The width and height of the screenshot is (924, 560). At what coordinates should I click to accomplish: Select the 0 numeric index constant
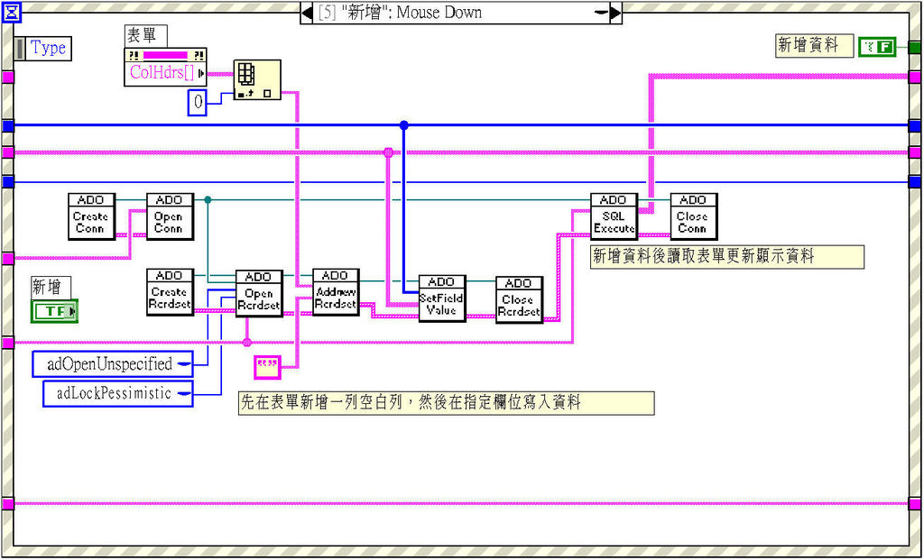198,103
